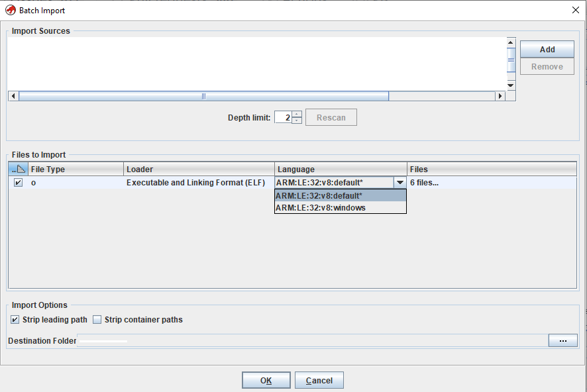
Task: Click the up arrow of vertical scrollbar
Action: click(x=511, y=42)
